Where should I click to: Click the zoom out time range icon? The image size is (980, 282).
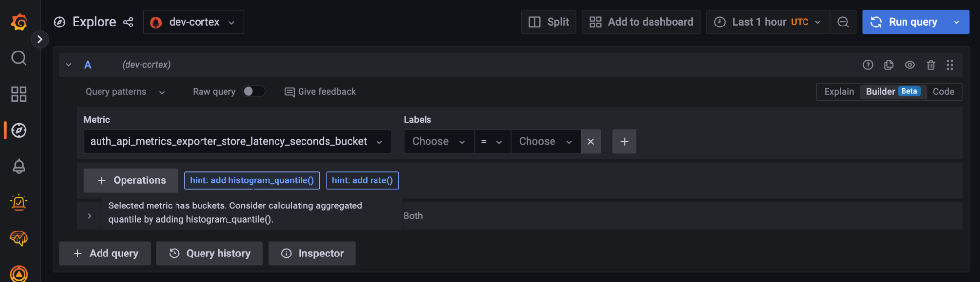pos(843,22)
